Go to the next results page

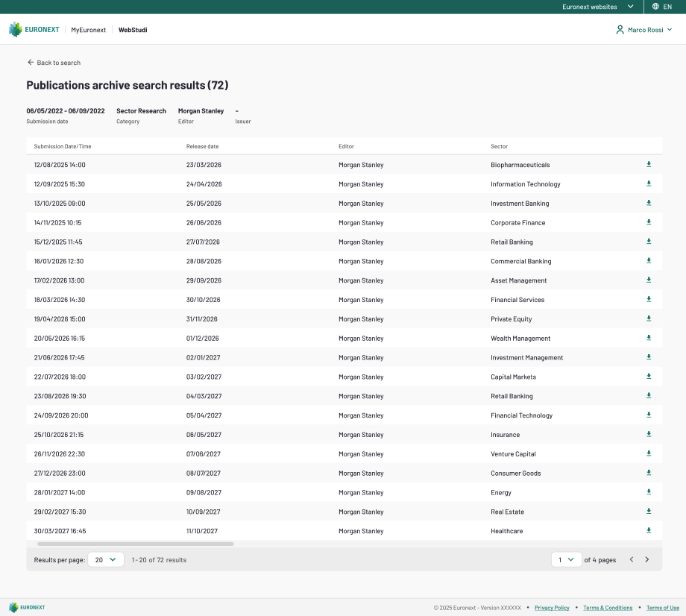pyautogui.click(x=647, y=559)
